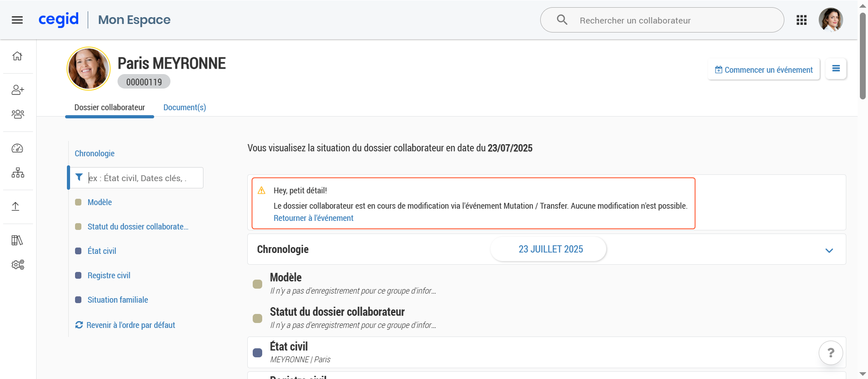Open the 23 JUILLET 2025 date selector
This screenshot has height=379, width=868.
coord(548,249)
